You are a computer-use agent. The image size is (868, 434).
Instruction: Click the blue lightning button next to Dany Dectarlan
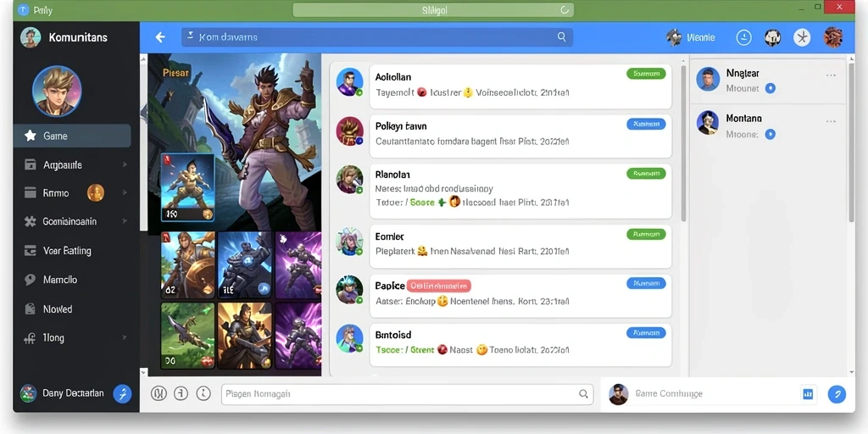(122, 393)
